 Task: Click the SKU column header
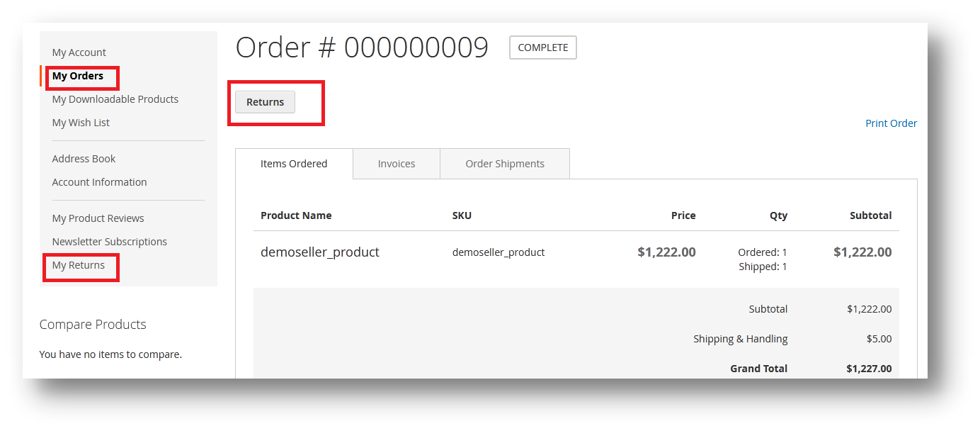coord(462,216)
